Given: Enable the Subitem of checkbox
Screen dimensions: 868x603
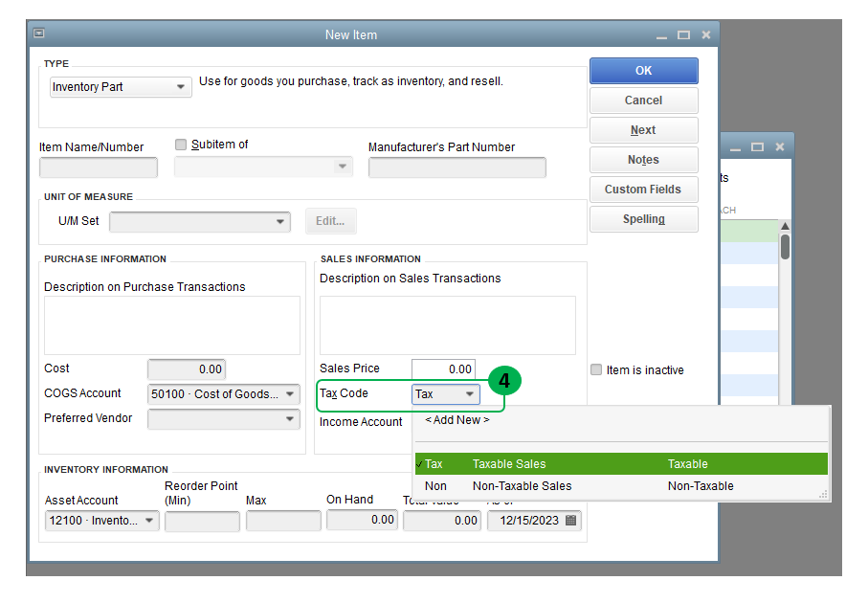Looking at the screenshot, I should [x=181, y=145].
